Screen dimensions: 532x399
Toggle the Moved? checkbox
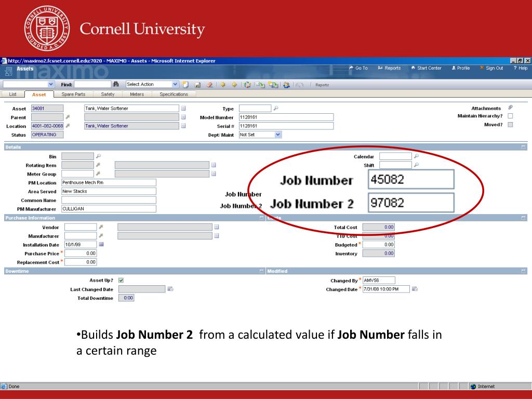(x=510, y=125)
